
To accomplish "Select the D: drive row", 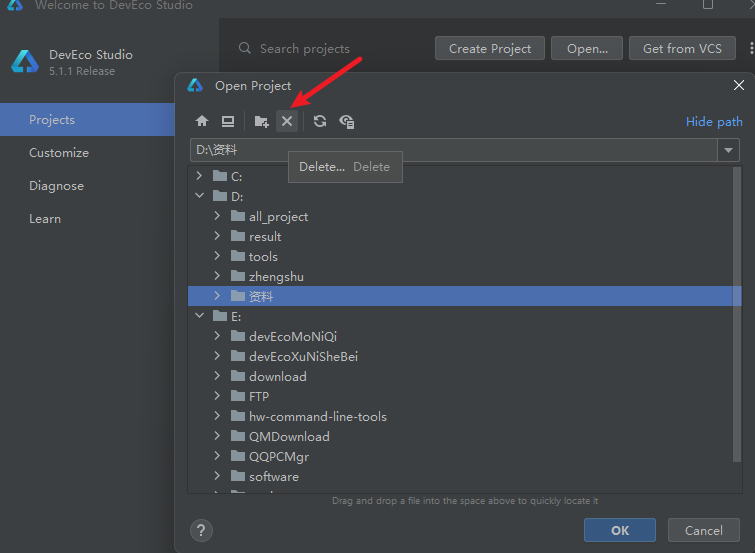I will click(x=465, y=196).
